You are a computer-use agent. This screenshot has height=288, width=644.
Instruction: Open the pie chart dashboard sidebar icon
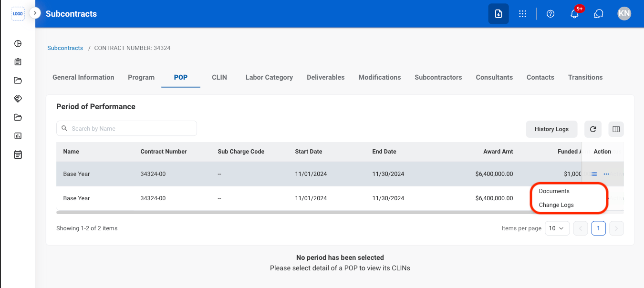pyautogui.click(x=18, y=44)
